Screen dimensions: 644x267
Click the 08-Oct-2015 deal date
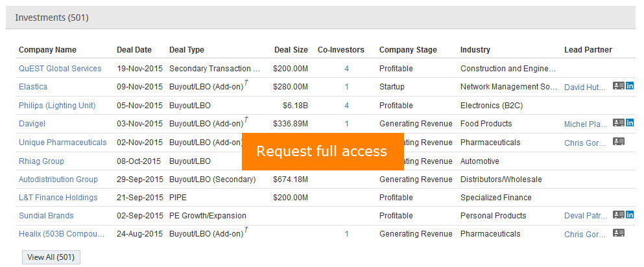click(x=138, y=161)
